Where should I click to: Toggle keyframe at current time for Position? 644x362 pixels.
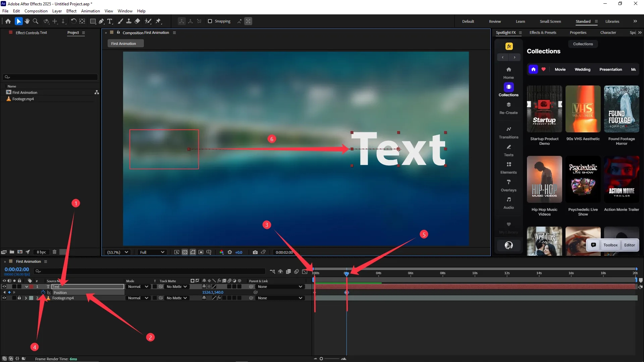(x=9, y=292)
